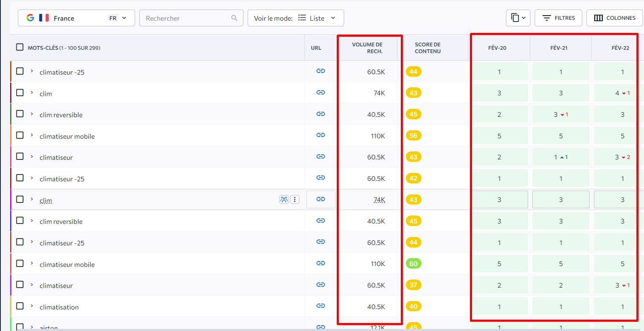Click the underlined clim keyword
644x331 pixels.
point(46,201)
